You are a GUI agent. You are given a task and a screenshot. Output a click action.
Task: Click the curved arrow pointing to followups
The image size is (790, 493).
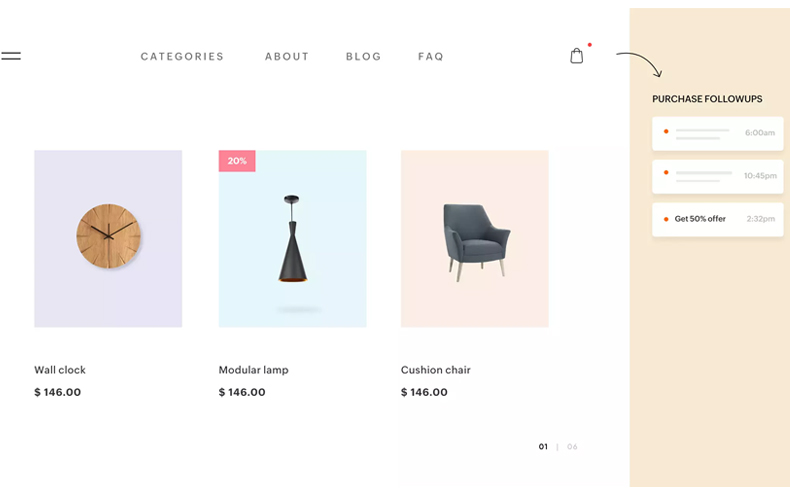click(x=639, y=64)
